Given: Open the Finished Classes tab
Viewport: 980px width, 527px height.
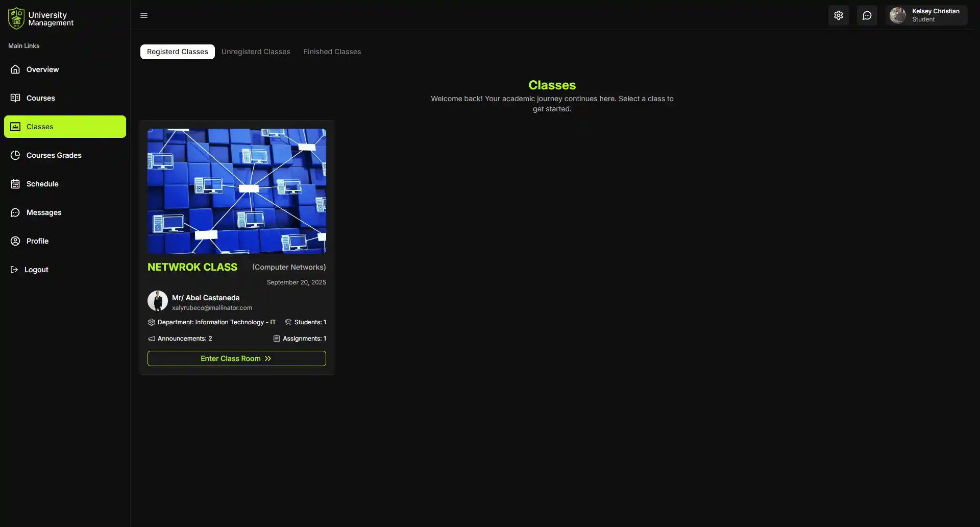Looking at the screenshot, I should [332, 52].
